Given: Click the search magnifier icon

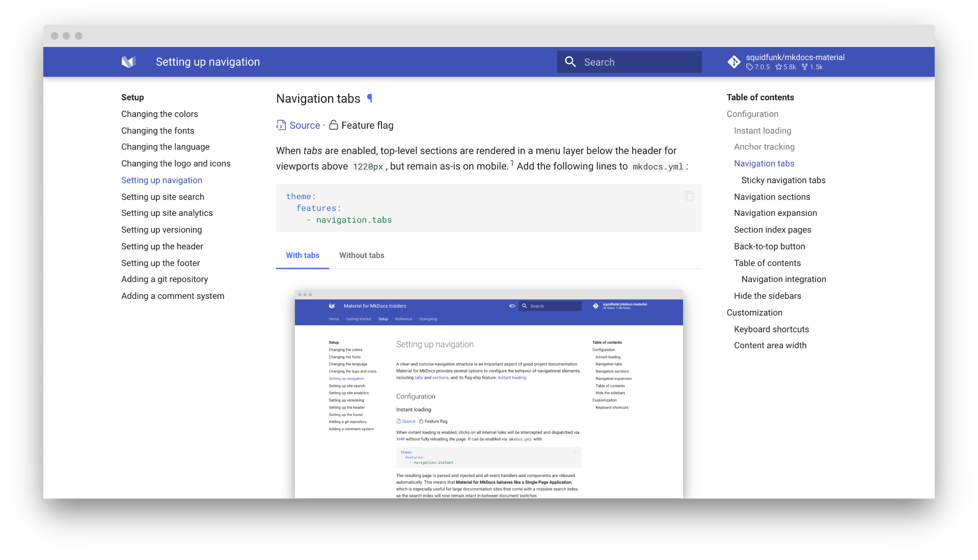Looking at the screenshot, I should click(x=570, y=62).
